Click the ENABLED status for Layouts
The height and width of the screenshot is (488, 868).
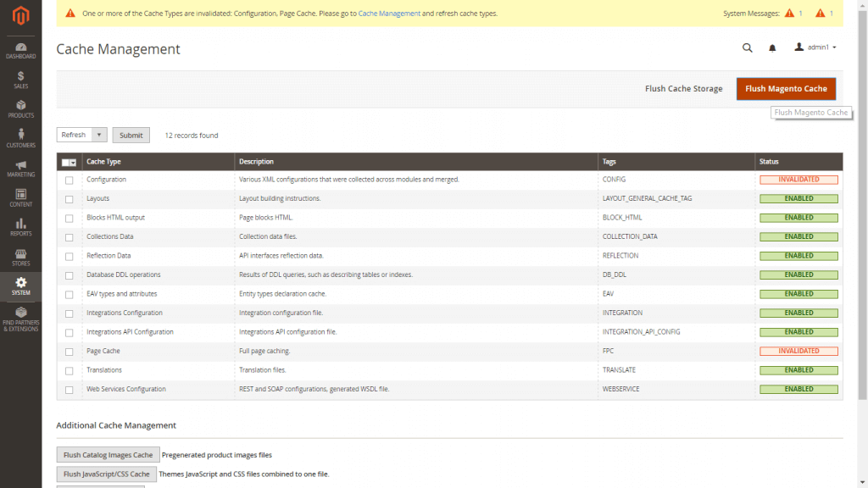798,198
